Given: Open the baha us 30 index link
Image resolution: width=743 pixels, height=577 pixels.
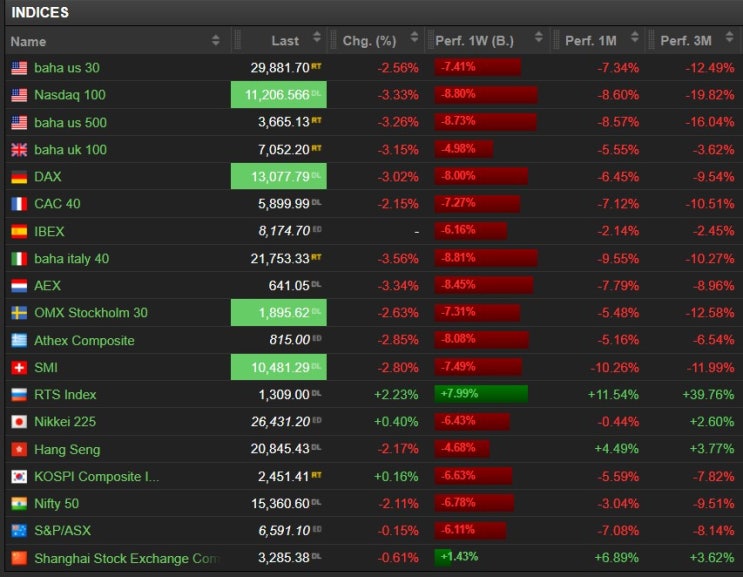Looking at the screenshot, I should 67,68.
